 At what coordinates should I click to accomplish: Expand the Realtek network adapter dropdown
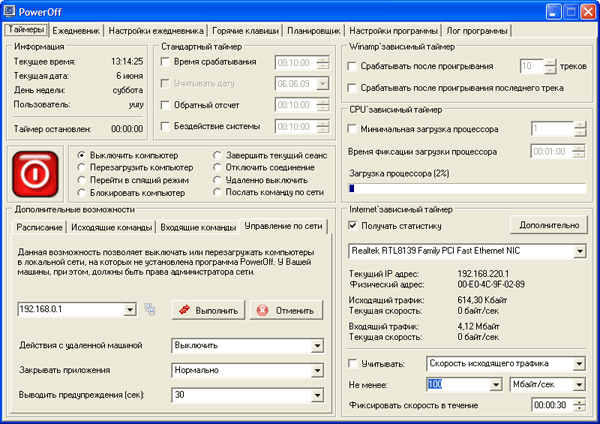pos(580,251)
